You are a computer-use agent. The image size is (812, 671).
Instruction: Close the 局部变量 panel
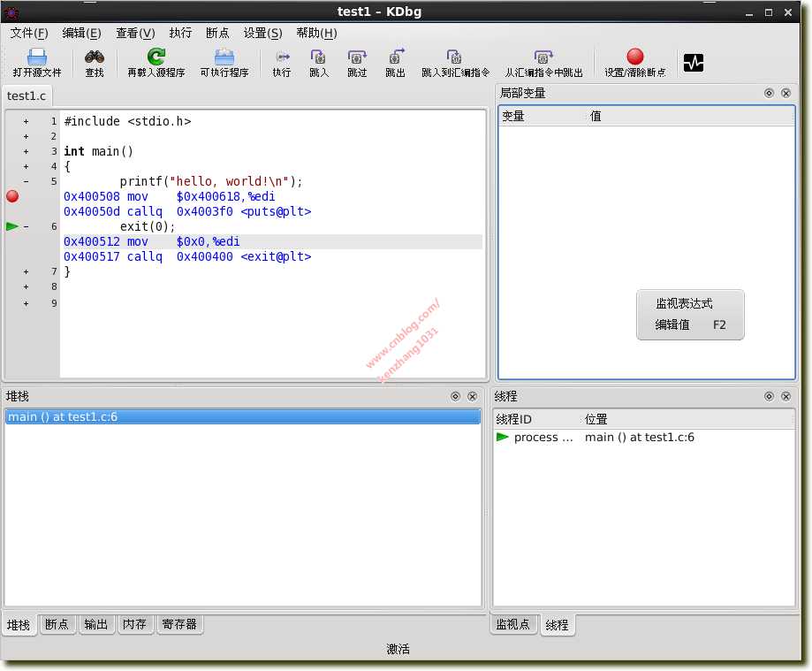click(786, 93)
